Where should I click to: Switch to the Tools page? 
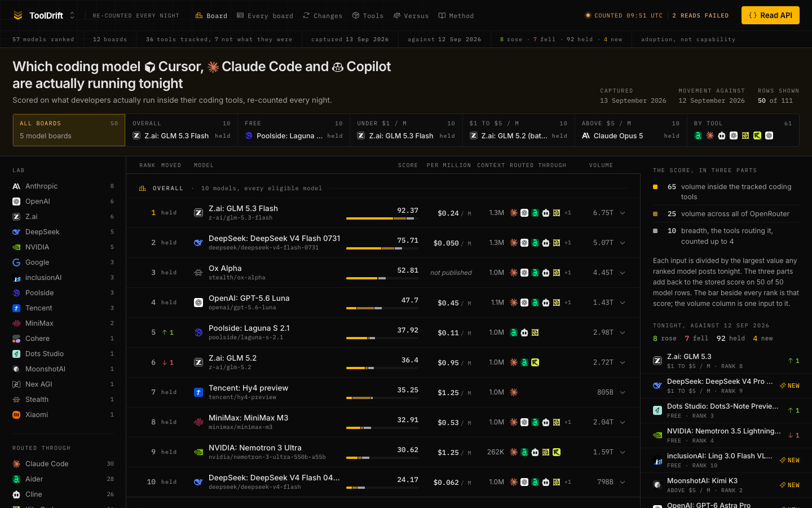point(368,16)
